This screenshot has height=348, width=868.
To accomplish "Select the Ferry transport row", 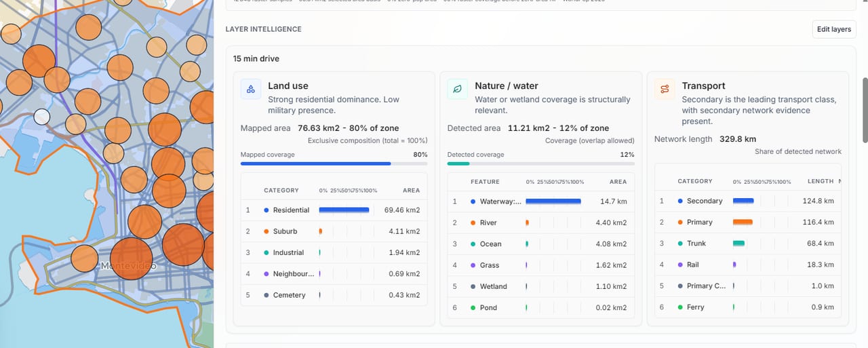I will [x=748, y=307].
